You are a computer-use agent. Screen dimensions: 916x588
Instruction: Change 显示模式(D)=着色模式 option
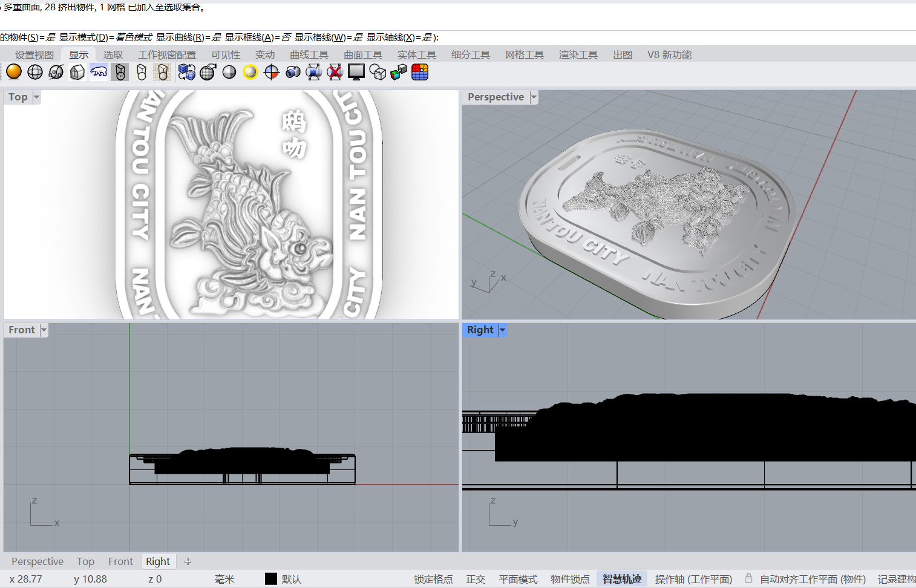coord(106,37)
